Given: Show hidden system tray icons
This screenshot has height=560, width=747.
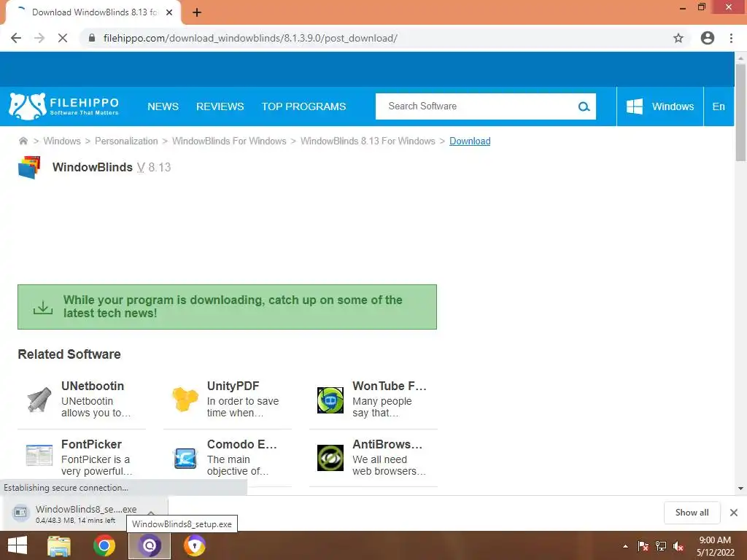Looking at the screenshot, I should pos(625,546).
